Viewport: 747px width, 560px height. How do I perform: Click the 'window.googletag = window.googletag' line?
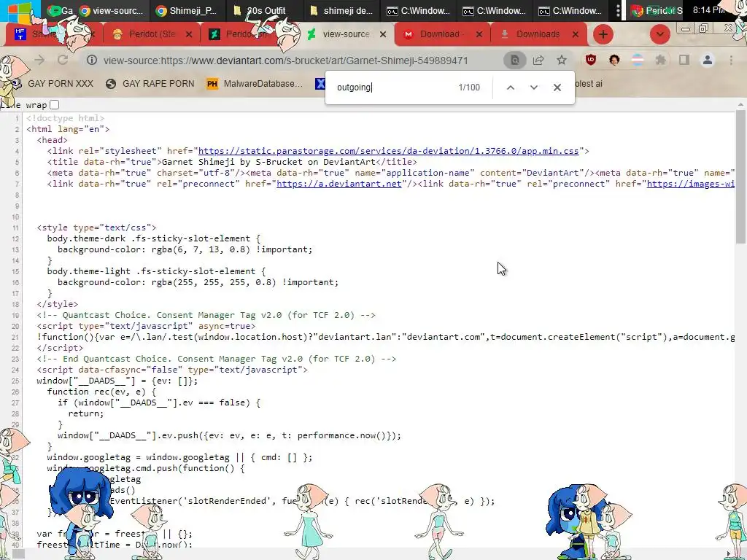click(x=179, y=457)
